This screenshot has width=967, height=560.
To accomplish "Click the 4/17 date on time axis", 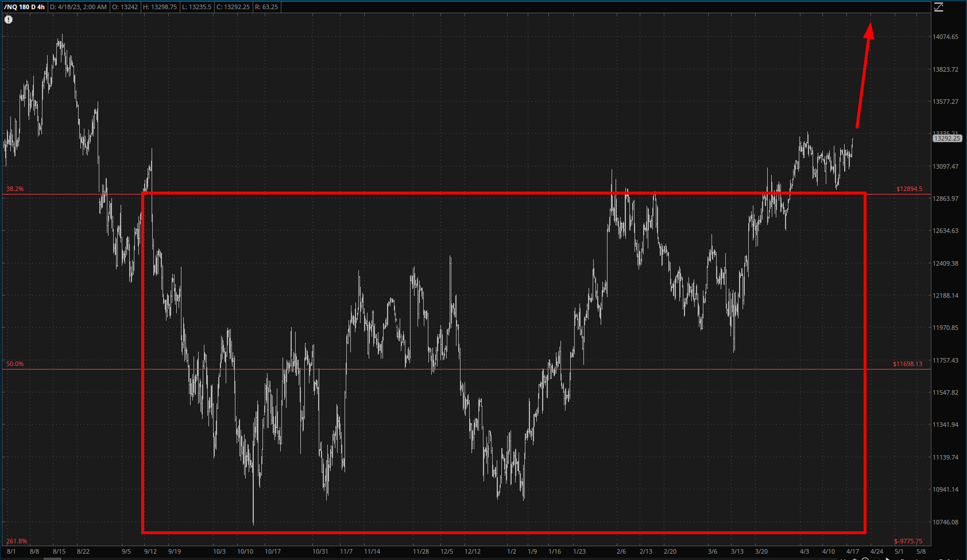I will [x=853, y=551].
